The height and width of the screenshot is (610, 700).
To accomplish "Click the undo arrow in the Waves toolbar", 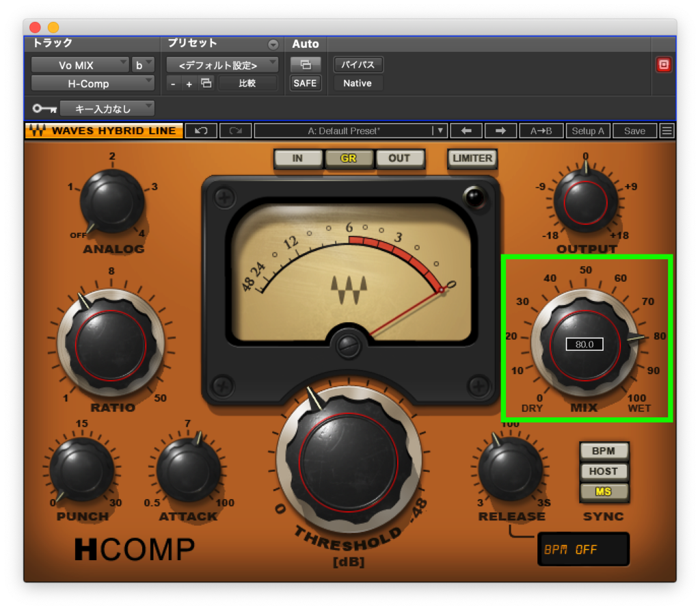I will tap(201, 131).
